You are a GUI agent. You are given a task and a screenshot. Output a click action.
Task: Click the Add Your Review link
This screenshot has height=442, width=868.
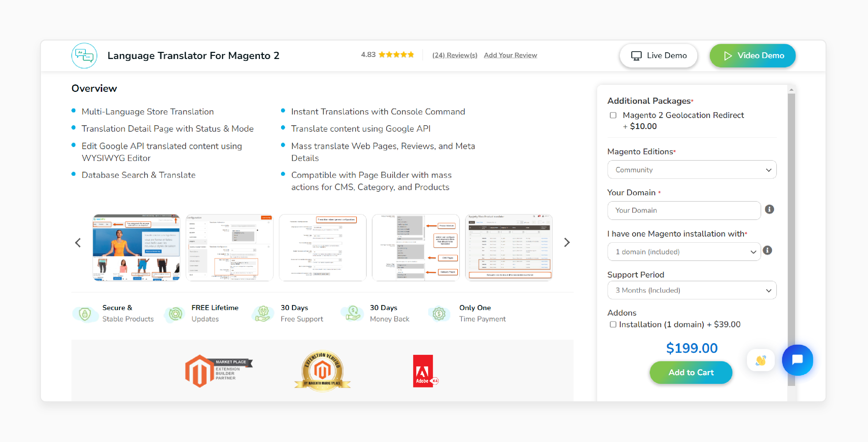[510, 55]
